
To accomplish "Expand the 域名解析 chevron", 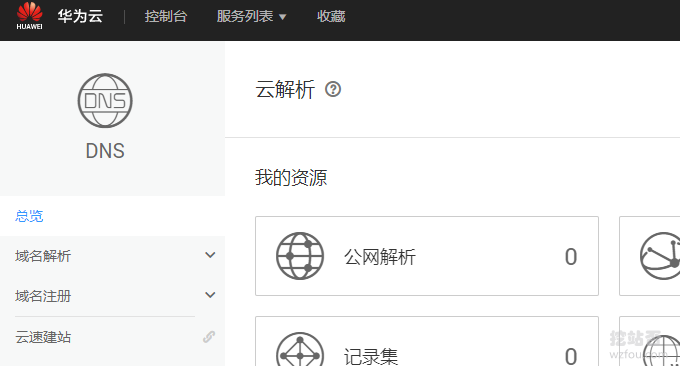I will pyautogui.click(x=210, y=255).
